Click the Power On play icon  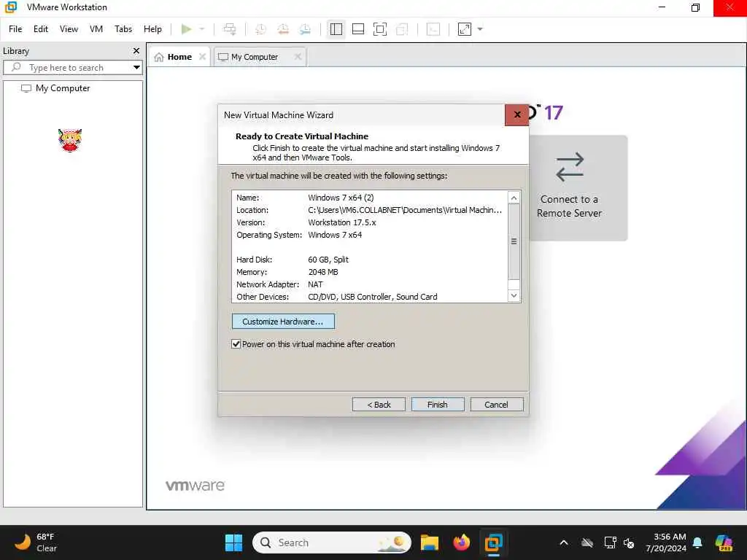point(186,29)
